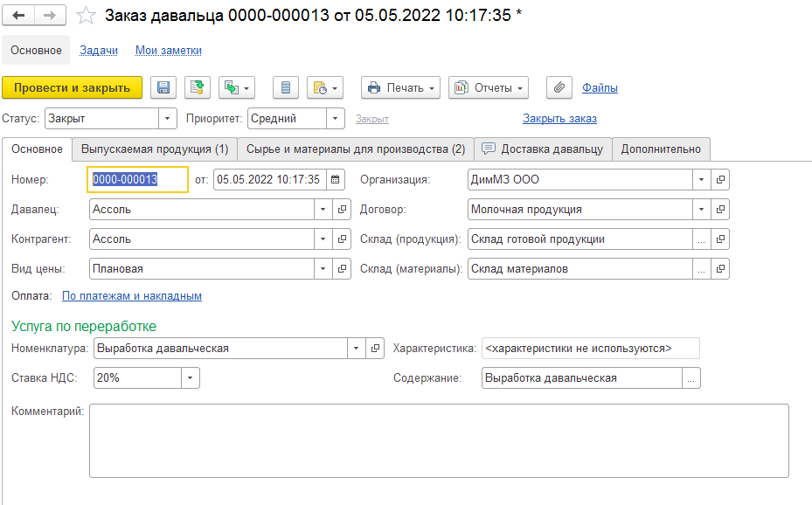This screenshot has width=812, height=505.
Task: Save the order using the floppy disk icon
Action: tap(163, 87)
